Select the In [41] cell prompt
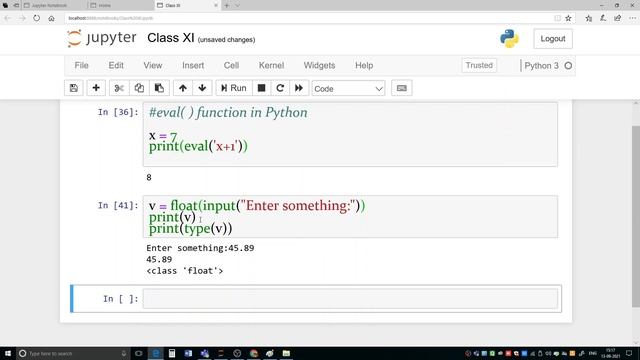The height and width of the screenshot is (360, 640). [118, 205]
